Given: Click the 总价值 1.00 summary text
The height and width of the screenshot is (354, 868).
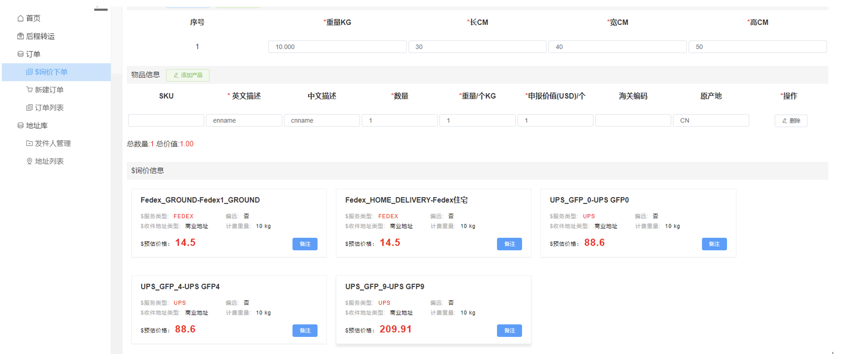Looking at the screenshot, I should click(175, 144).
